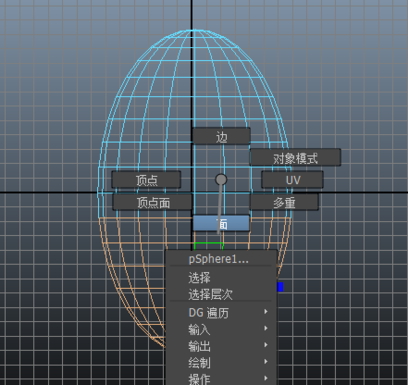Viewport: 408px width, 385px height.
Task: Choose UV component mode in marking menu
Action: tap(292, 180)
